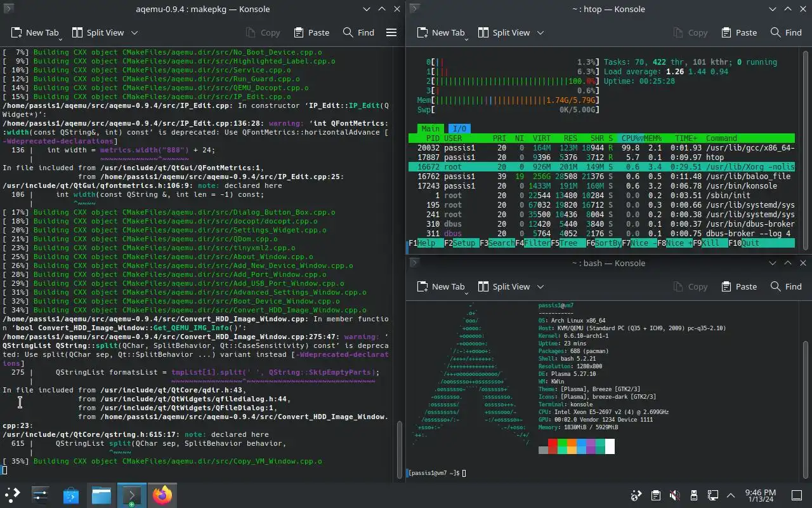Viewport: 812px width, 508px height.
Task: Switch to the I/O tab in htop
Action: tap(459, 129)
